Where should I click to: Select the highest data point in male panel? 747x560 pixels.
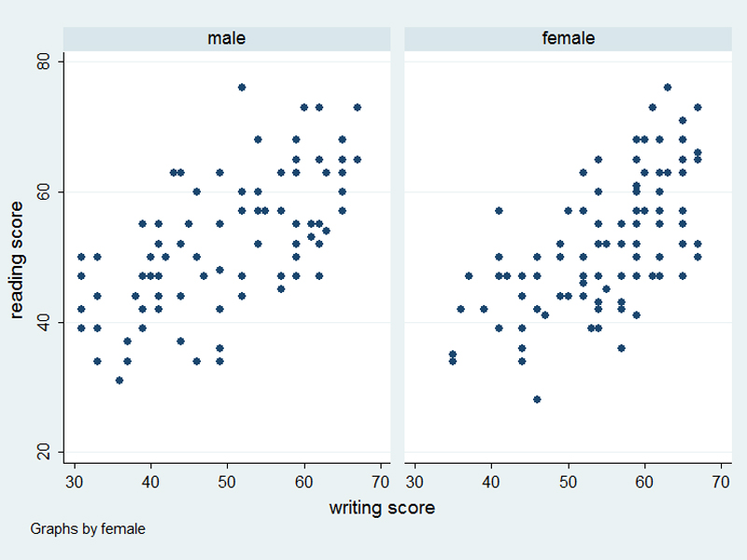point(242,88)
